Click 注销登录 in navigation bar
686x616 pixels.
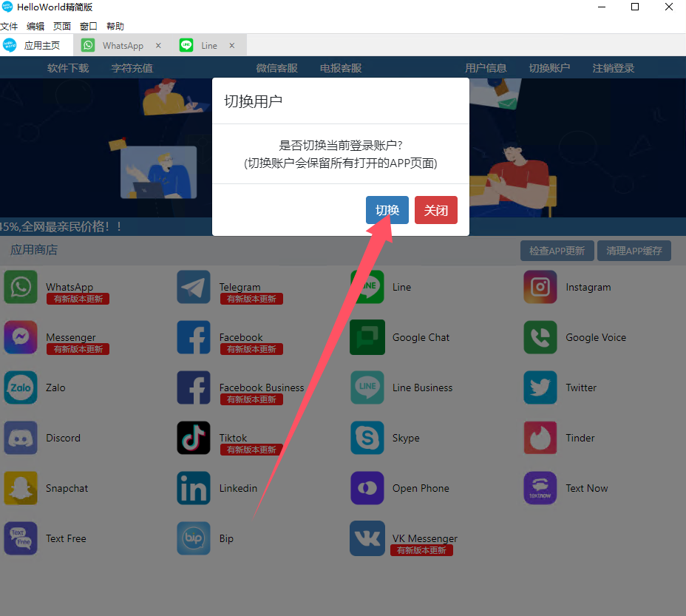[614, 68]
